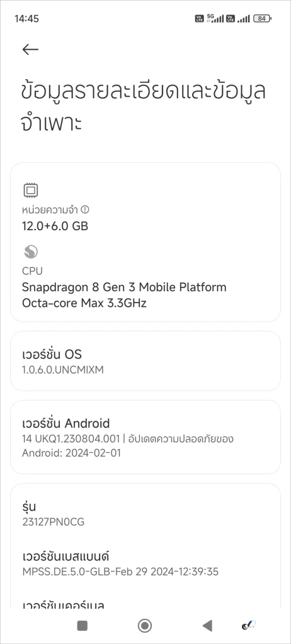291x644 pixels.
Task: Tap the Snapdragon logo icon
Action: [31, 252]
